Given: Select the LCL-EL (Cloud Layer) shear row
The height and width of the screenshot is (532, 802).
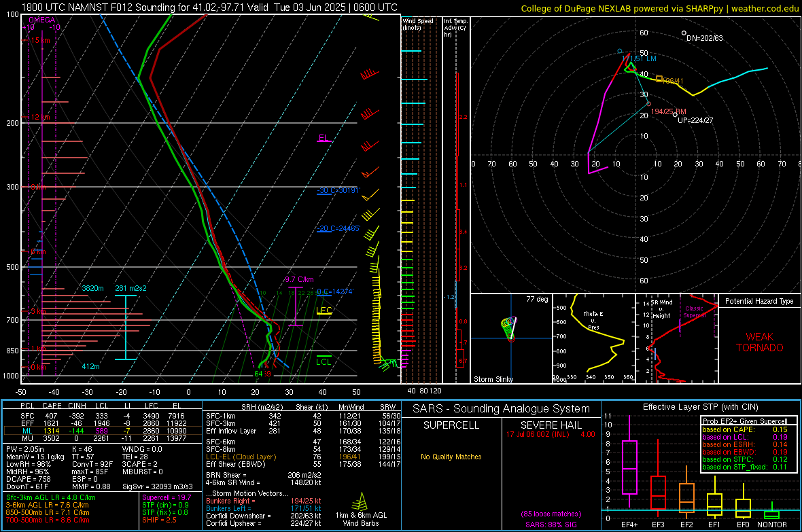Looking at the screenshot, I should pos(303,457).
